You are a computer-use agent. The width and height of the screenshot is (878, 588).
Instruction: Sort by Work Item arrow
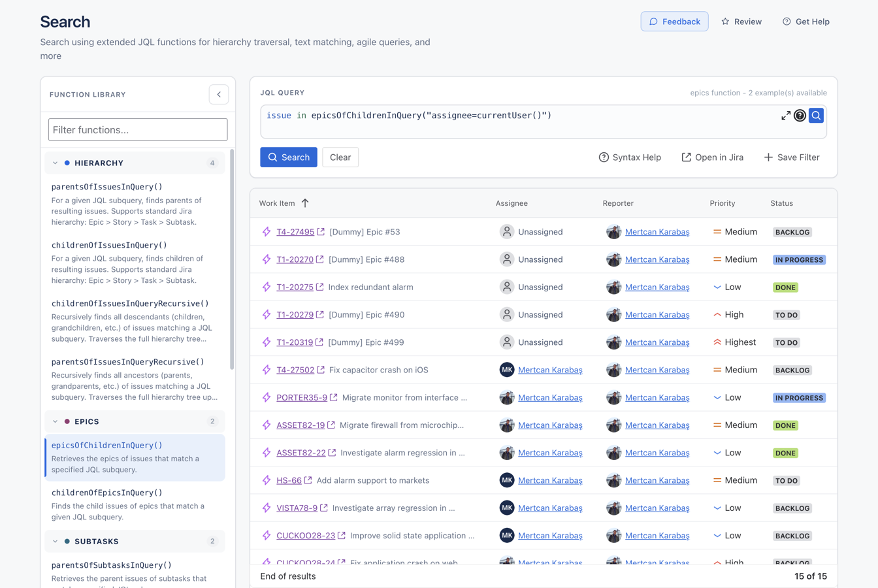(305, 203)
